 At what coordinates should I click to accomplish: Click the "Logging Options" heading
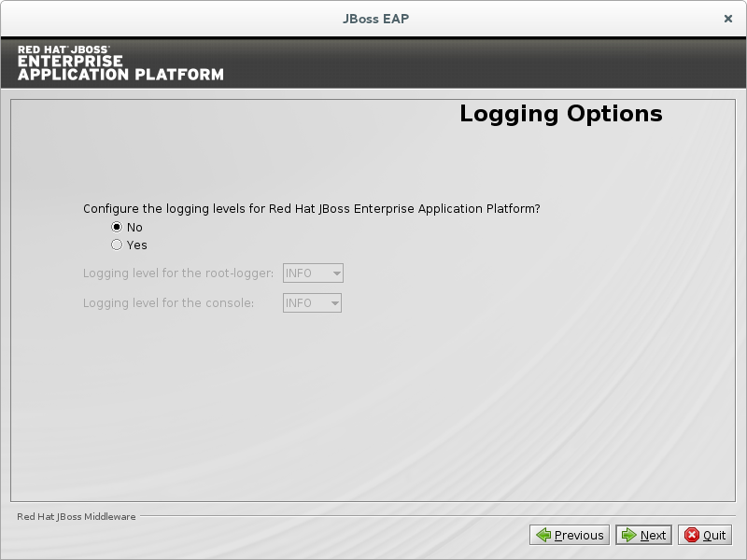click(x=560, y=114)
